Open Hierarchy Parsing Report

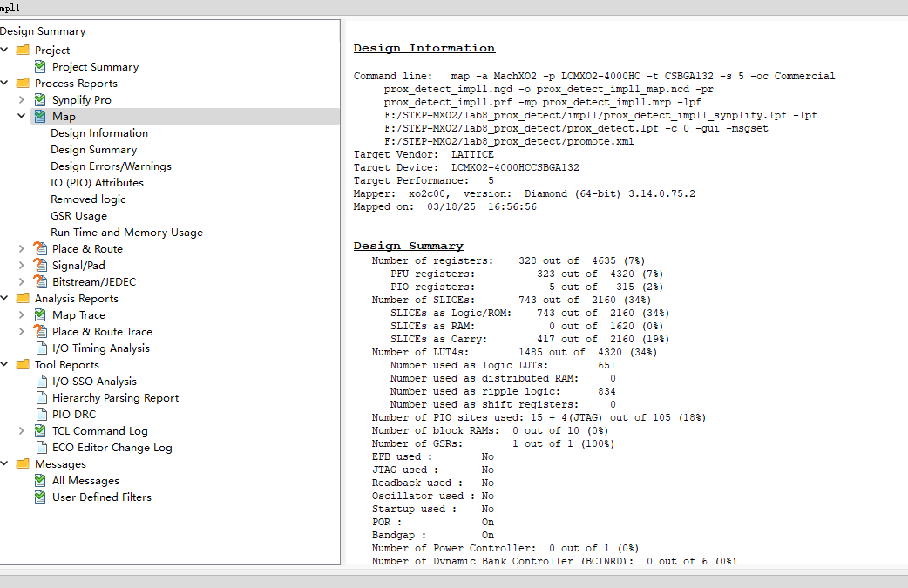pyautogui.click(x=115, y=398)
